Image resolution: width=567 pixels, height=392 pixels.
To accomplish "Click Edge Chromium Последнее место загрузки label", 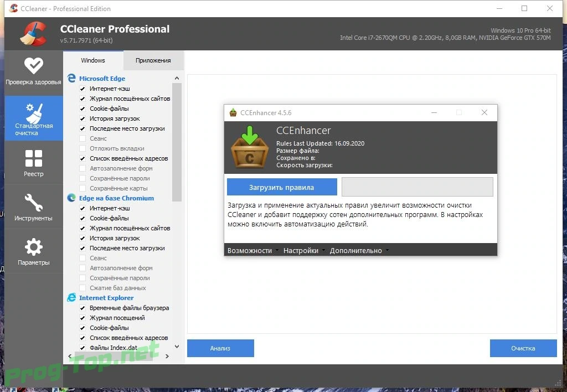I will pyautogui.click(x=127, y=248).
